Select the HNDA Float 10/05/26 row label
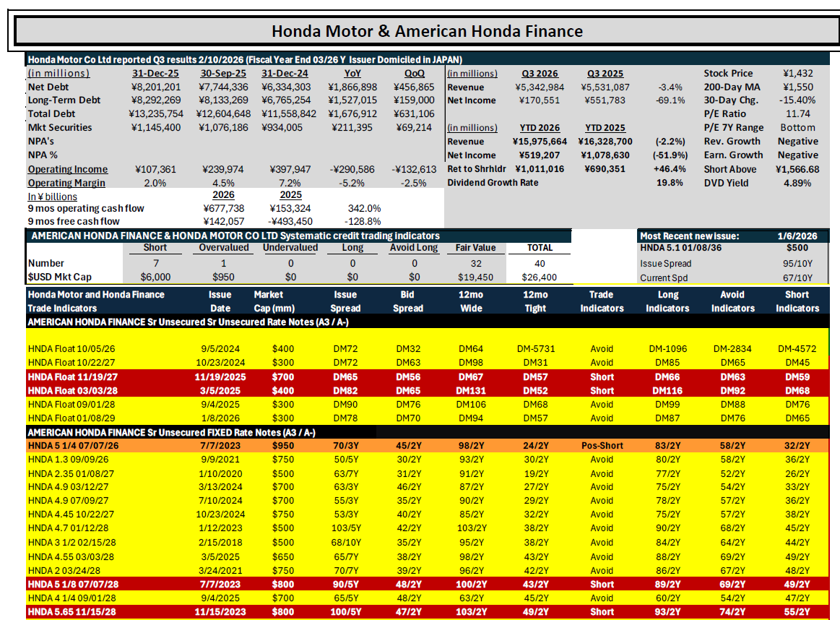This screenshot has width=840, height=620. pyautogui.click(x=72, y=349)
